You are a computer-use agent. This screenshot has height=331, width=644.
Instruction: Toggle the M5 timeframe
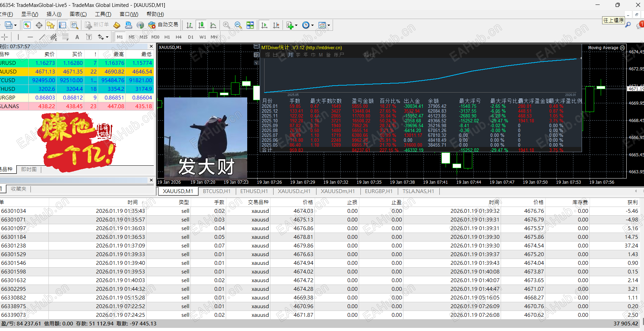point(132,37)
